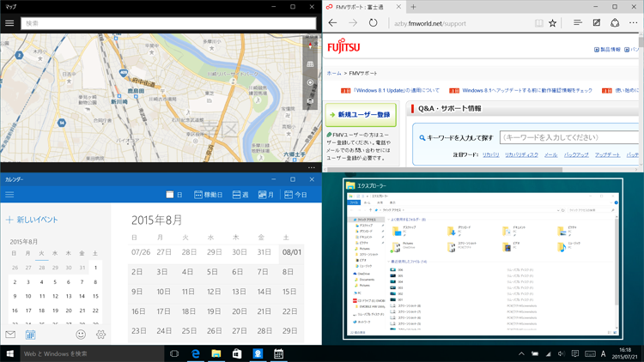Expand the Edge more actions menu

click(634, 23)
